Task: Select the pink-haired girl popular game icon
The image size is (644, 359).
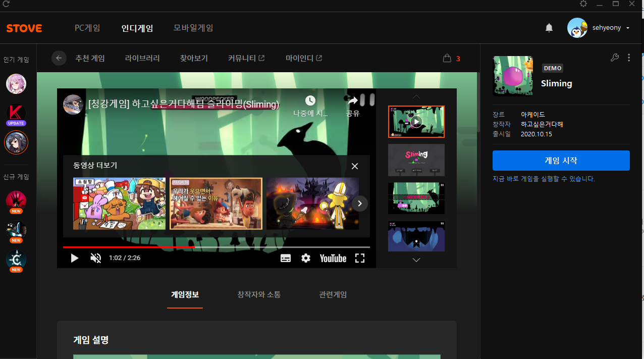Action: click(x=16, y=84)
